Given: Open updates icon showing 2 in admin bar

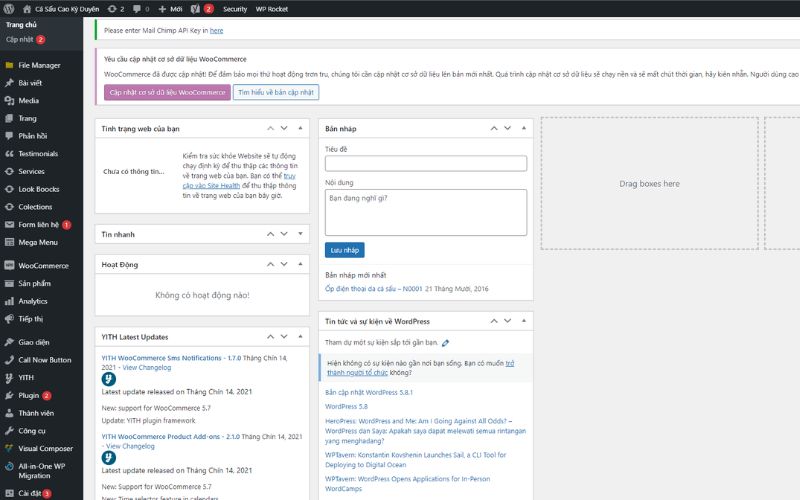Looking at the screenshot, I should pyautogui.click(x=112, y=9).
